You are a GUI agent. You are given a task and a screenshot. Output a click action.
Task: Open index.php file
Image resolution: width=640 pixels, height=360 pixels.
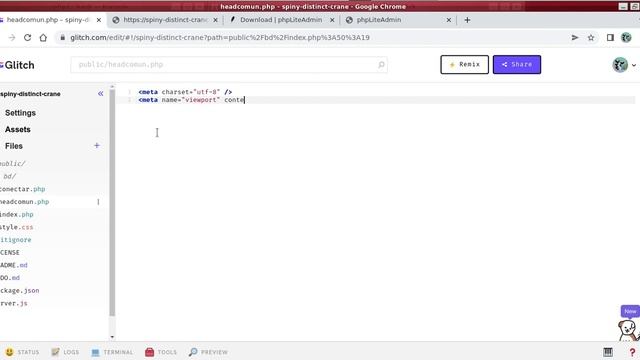click(x=17, y=214)
